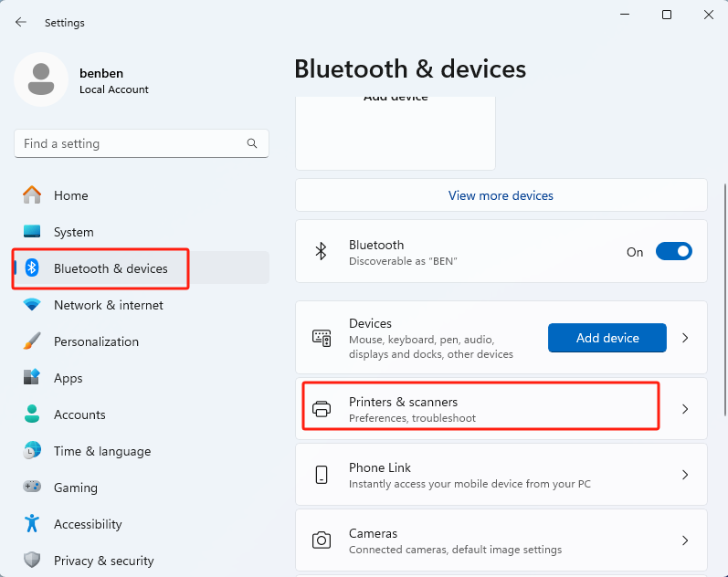728x577 pixels.
Task: Click the Discoverable as "BEN" text
Action: click(x=403, y=261)
